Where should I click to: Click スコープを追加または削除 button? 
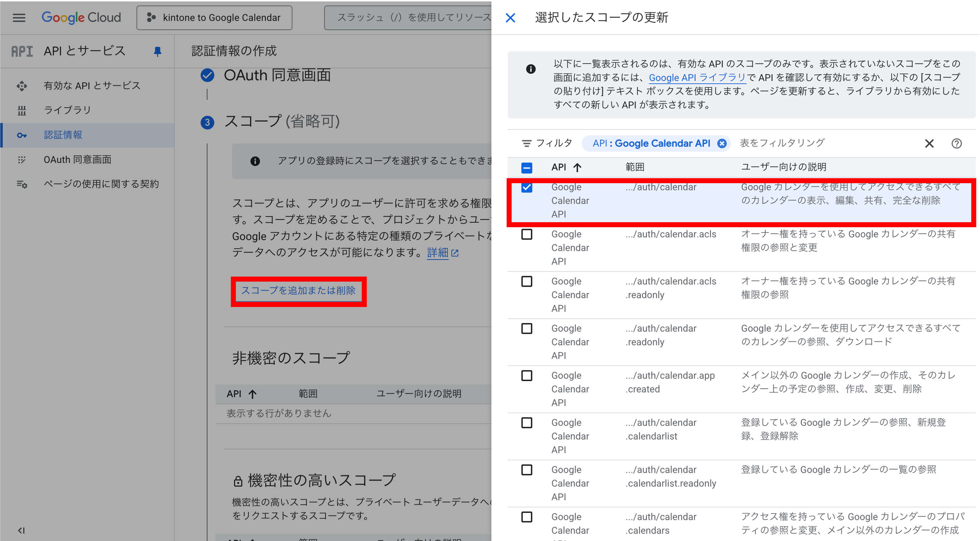[298, 291]
